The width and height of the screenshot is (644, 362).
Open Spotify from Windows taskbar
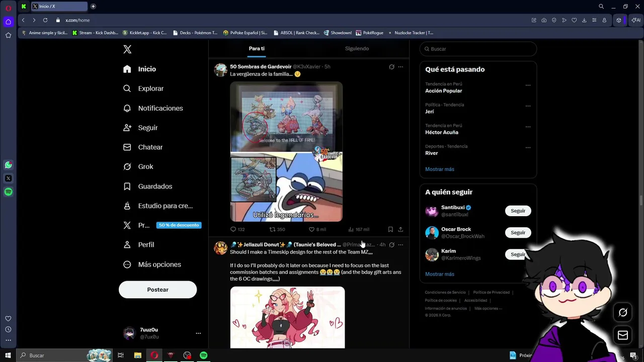click(x=203, y=355)
